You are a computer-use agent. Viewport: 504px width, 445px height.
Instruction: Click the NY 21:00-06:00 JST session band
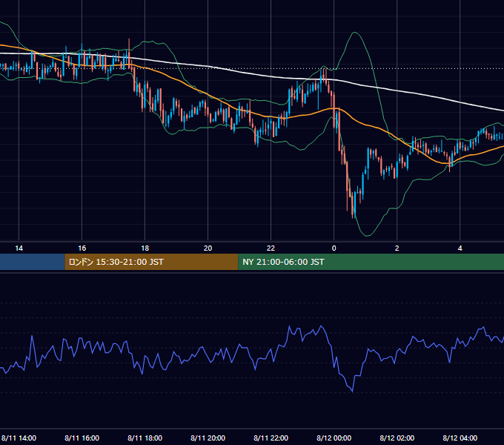coord(371,262)
